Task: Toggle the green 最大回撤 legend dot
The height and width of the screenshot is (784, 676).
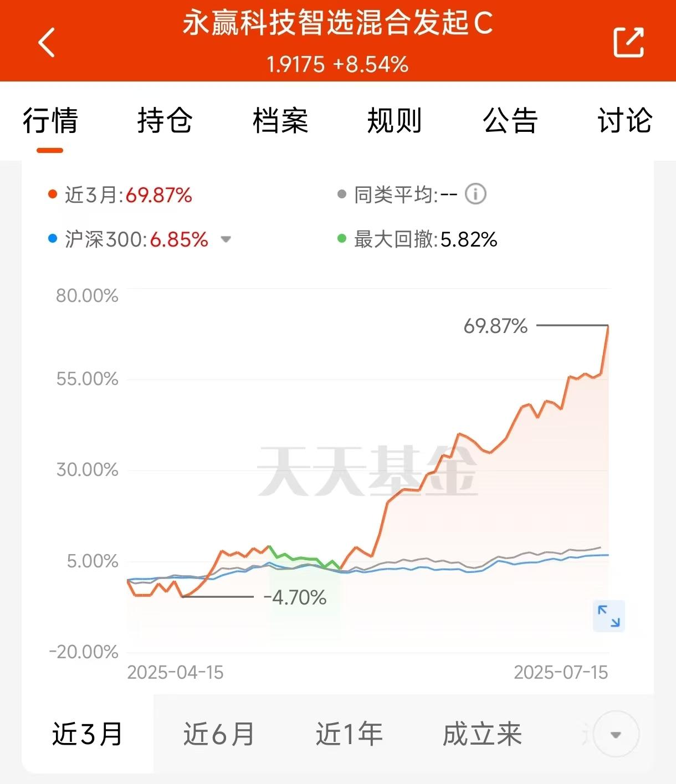Action: [x=342, y=239]
